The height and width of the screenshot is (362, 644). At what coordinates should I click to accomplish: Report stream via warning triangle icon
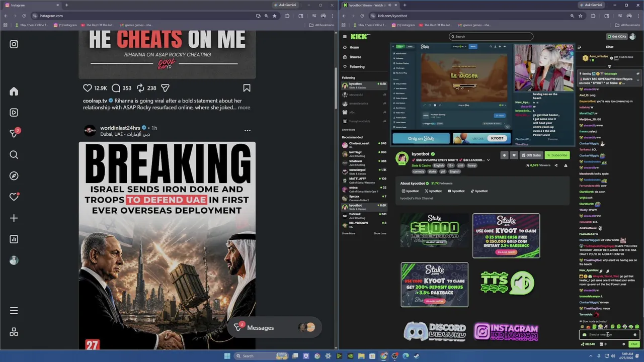point(566,165)
